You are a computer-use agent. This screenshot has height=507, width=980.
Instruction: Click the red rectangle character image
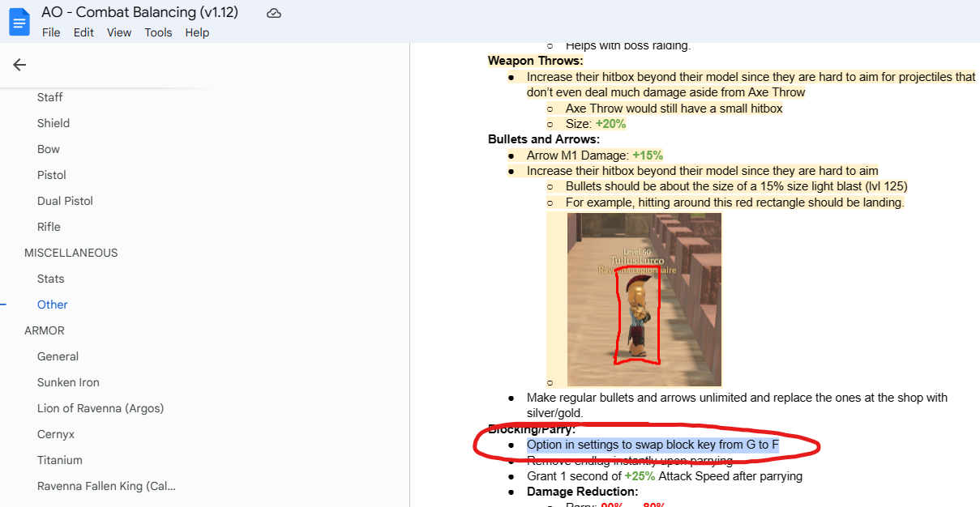[x=644, y=300]
